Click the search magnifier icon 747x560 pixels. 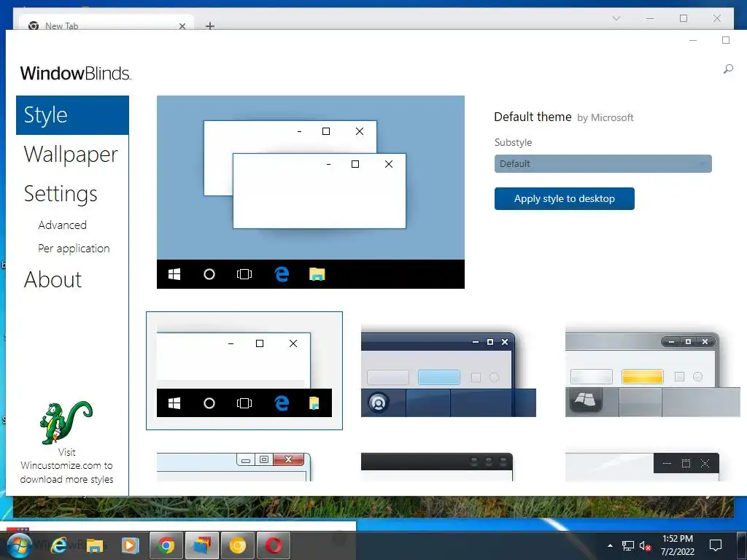click(x=727, y=69)
